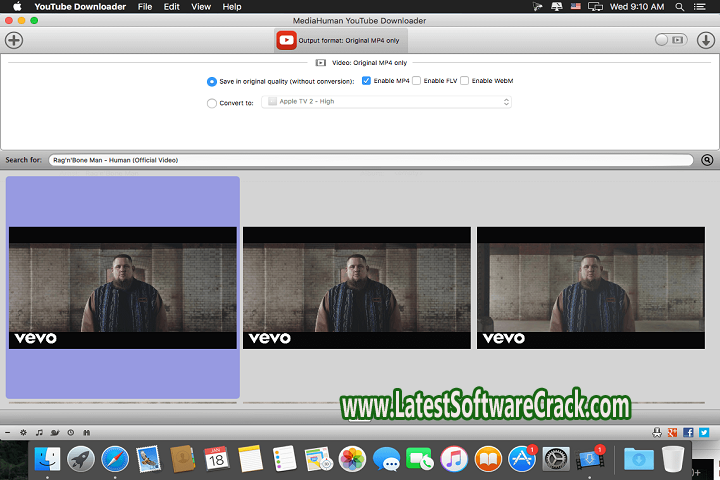
Task: Open Contacts book in the dock
Action: (182, 459)
